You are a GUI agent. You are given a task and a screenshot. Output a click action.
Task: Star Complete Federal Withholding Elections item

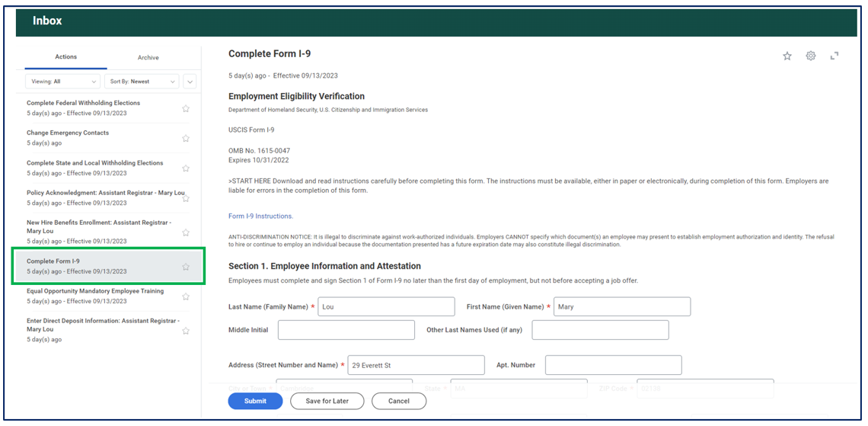point(186,108)
